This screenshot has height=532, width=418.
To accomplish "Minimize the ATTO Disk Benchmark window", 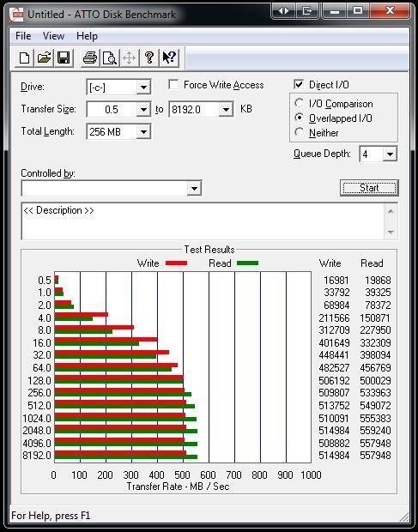I will (335, 11).
